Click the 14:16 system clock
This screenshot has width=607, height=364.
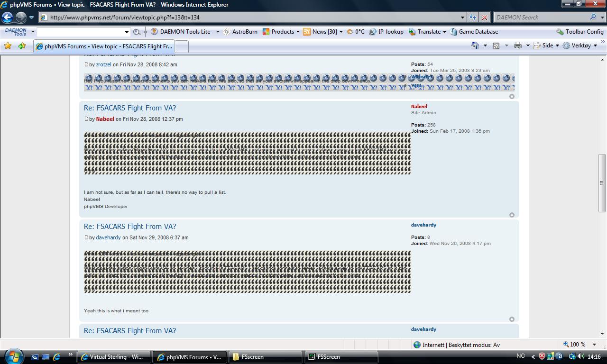(x=594, y=356)
